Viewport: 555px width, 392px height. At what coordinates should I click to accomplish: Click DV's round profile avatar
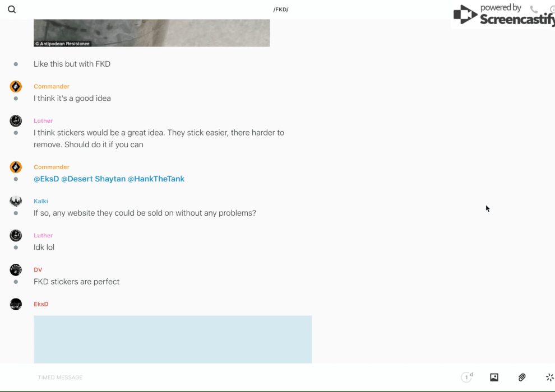tap(16, 270)
